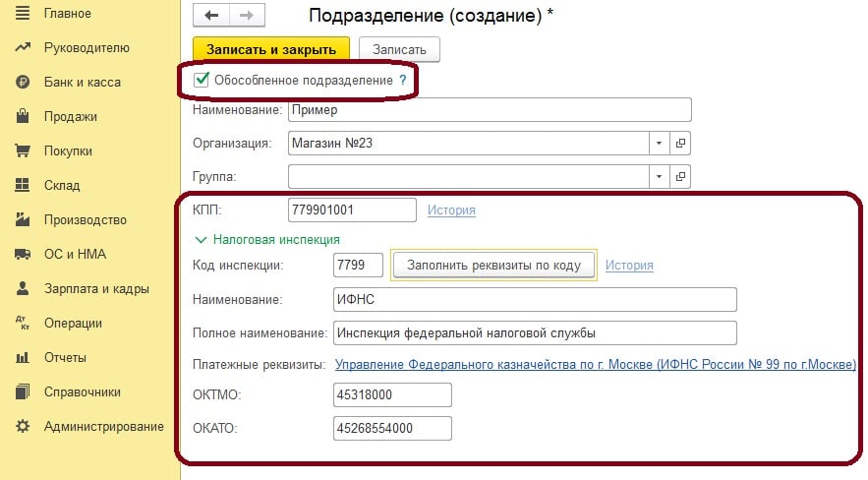This screenshot has width=868, height=480.
Task: Click the Продажи shopping bag icon
Action: point(22,117)
